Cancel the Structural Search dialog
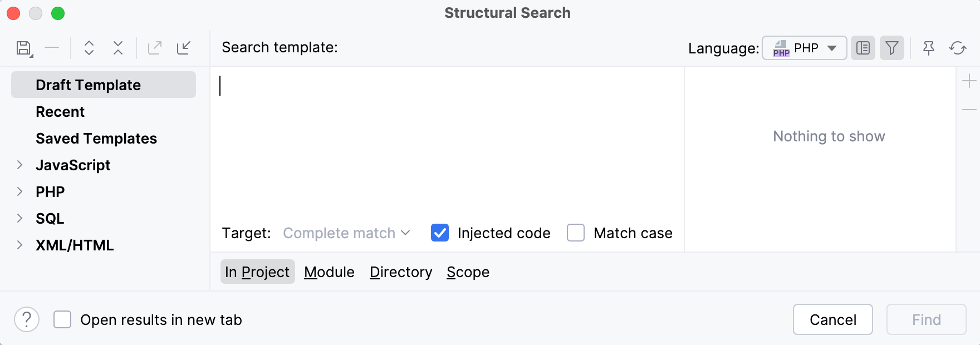This screenshot has width=980, height=345. pyautogui.click(x=832, y=319)
